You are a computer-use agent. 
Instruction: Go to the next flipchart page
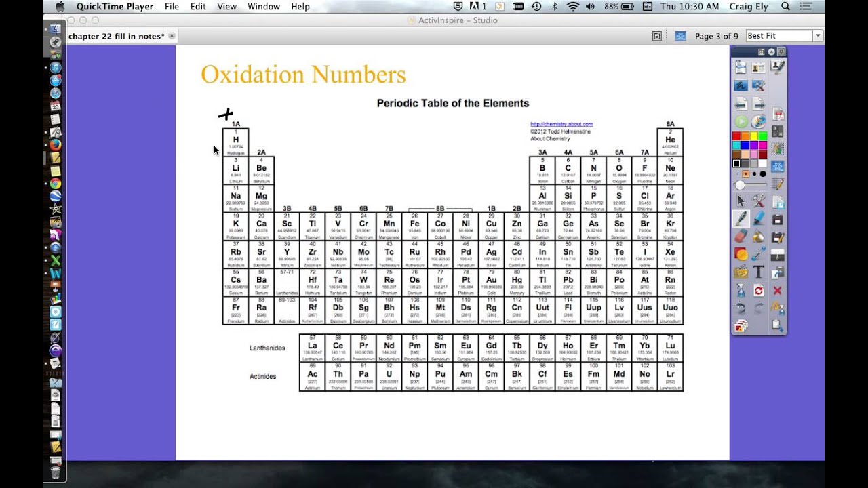coord(759,104)
